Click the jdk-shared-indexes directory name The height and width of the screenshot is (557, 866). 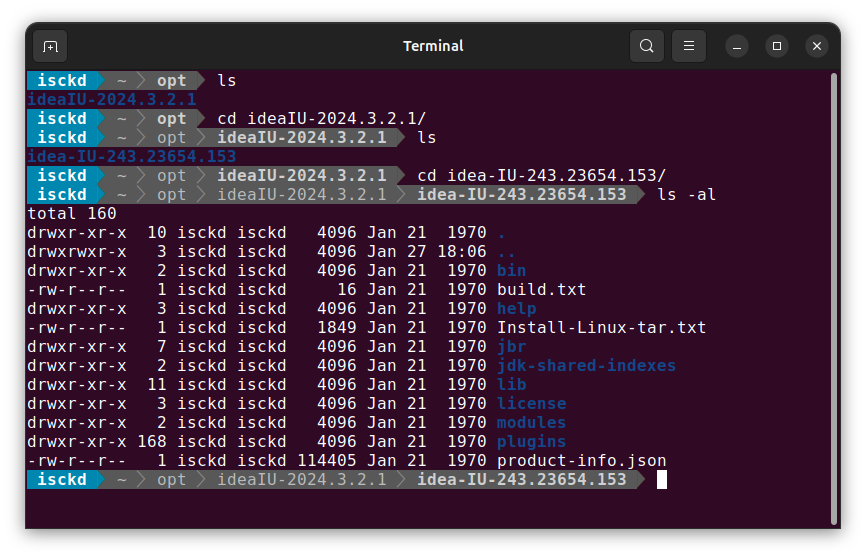point(587,365)
